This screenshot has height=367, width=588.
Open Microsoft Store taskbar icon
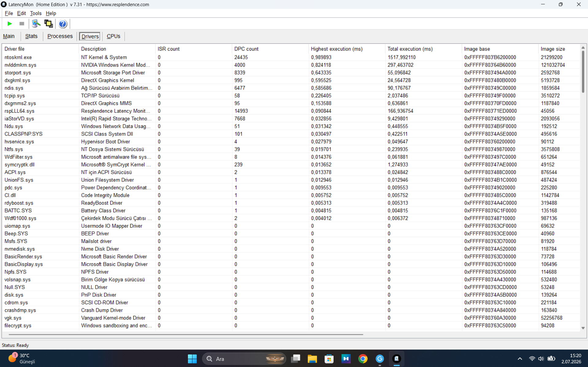[329, 359]
